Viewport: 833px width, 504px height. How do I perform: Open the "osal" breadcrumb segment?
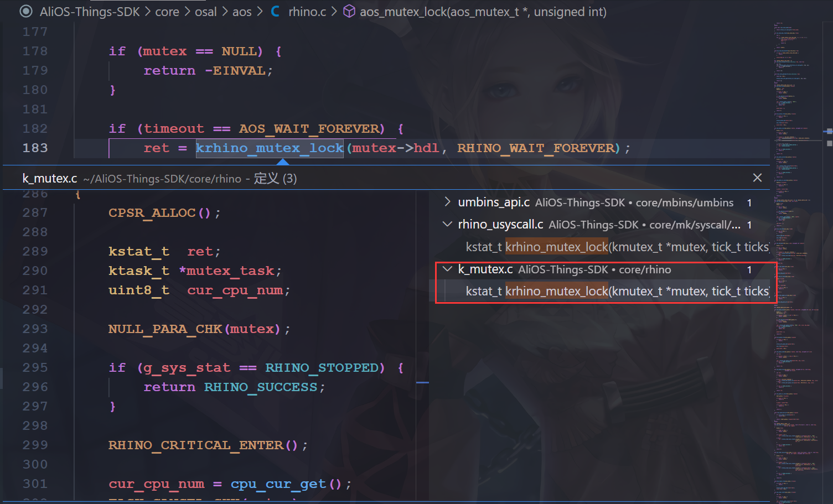pos(205,12)
